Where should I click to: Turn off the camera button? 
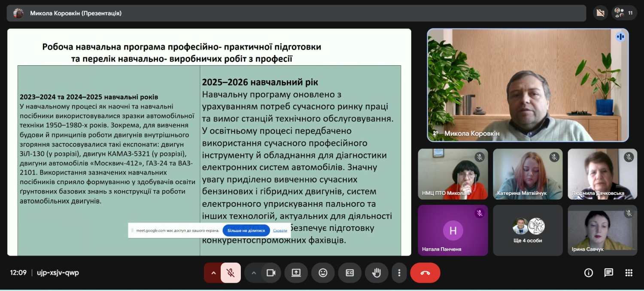[x=271, y=273]
